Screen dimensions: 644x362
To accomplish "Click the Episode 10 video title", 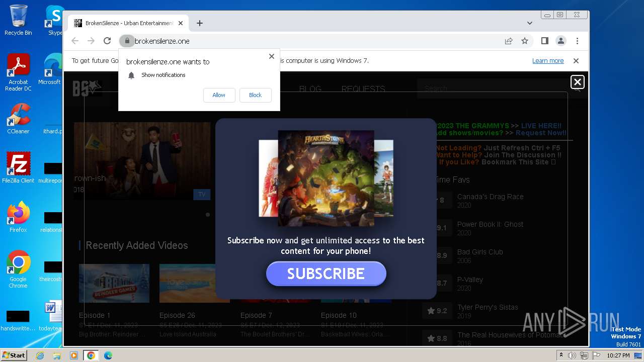I will click(x=339, y=315).
